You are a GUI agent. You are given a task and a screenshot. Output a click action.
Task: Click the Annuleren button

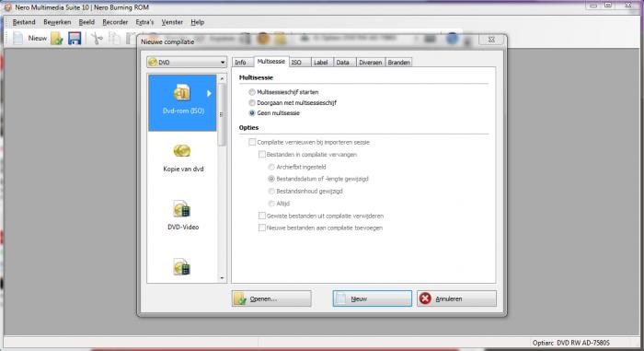pyautogui.click(x=456, y=298)
